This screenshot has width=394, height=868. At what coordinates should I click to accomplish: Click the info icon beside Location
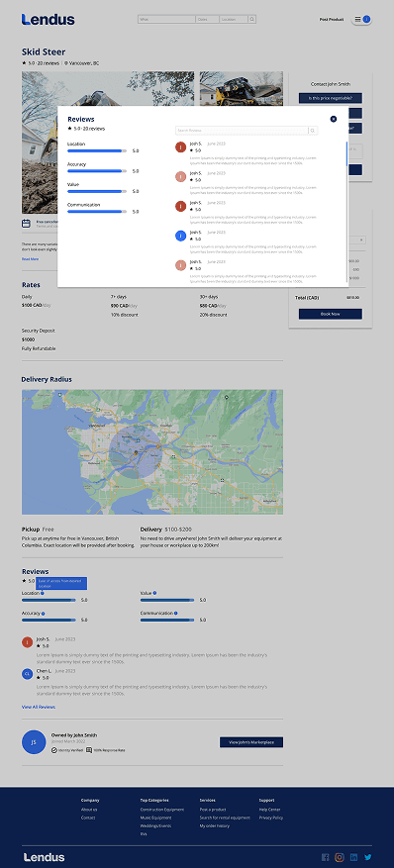pos(42,593)
